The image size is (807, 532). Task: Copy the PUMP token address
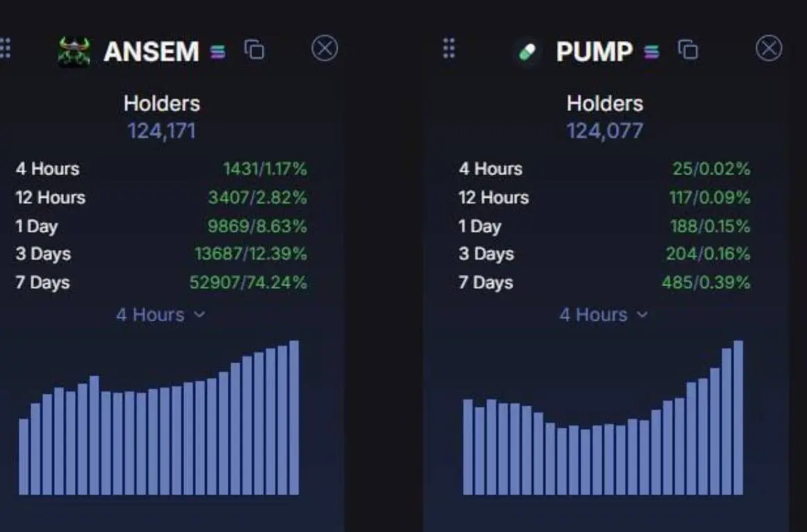point(688,50)
